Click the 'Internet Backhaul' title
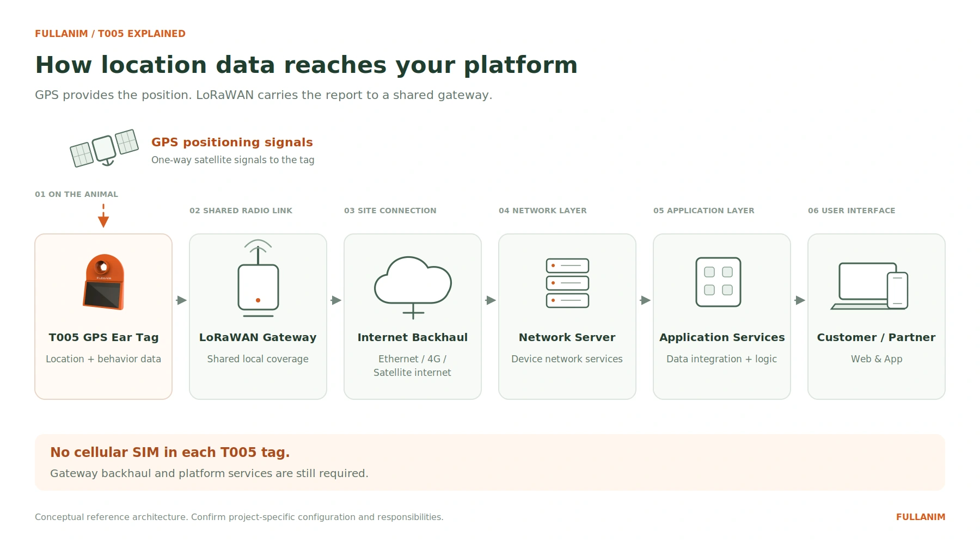The image size is (980, 544). pyautogui.click(x=413, y=337)
